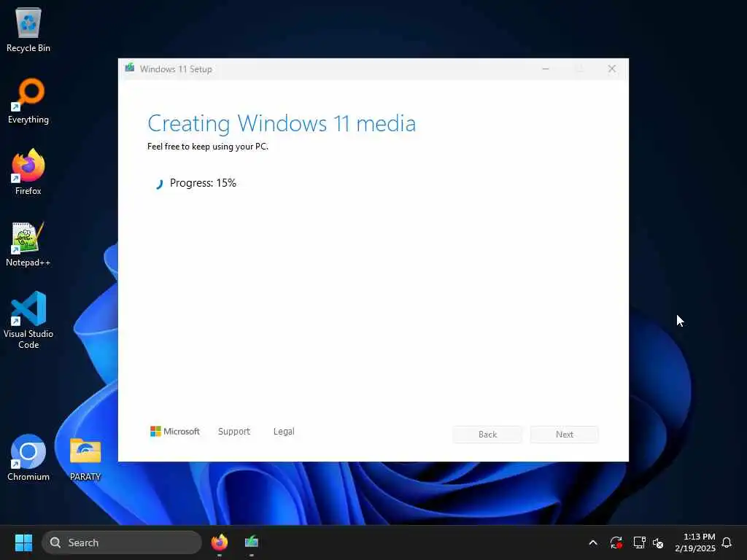Screen dimensions: 747x560
Task: Open the Windows Start menu
Action: click(23, 542)
